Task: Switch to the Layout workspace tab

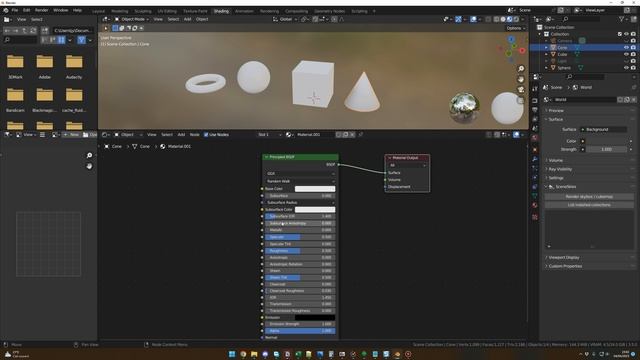Action: [98, 11]
